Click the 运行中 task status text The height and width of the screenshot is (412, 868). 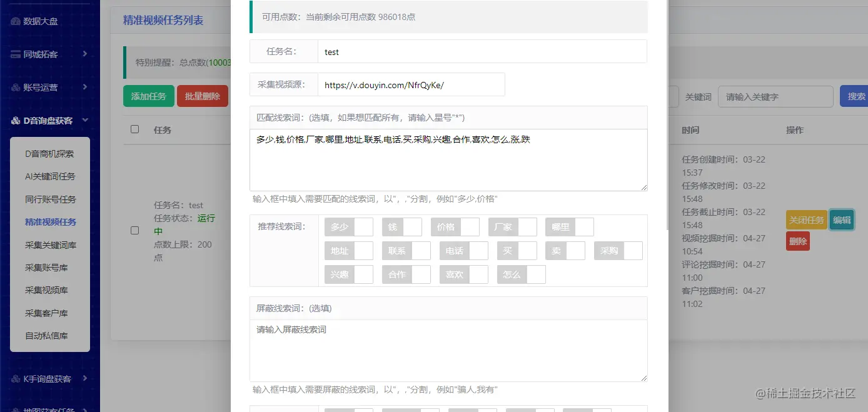click(x=184, y=224)
